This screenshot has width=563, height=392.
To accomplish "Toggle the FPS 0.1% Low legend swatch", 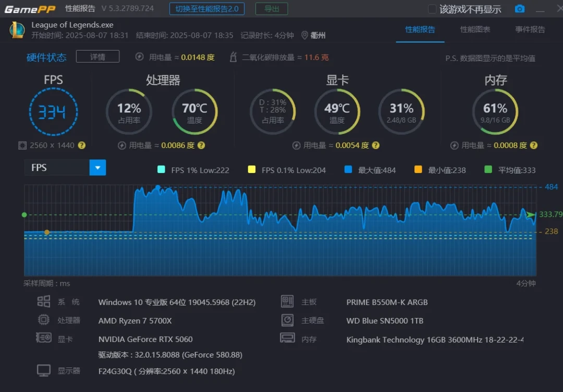I will click(252, 169).
